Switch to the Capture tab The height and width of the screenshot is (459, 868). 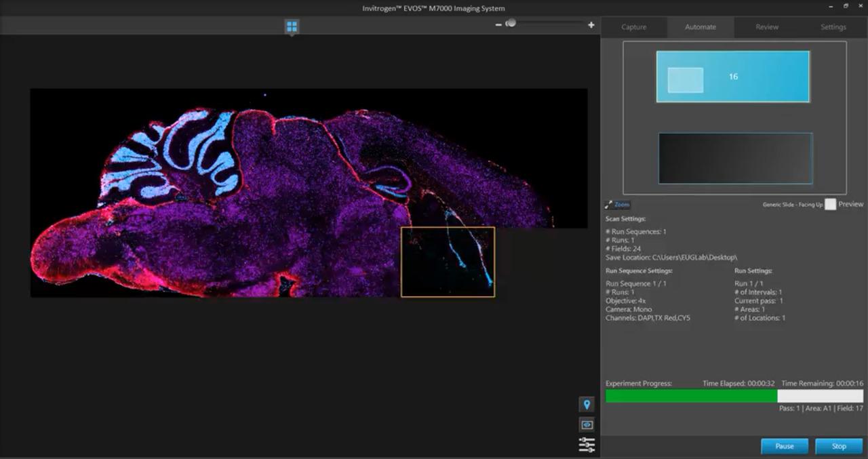click(x=633, y=27)
